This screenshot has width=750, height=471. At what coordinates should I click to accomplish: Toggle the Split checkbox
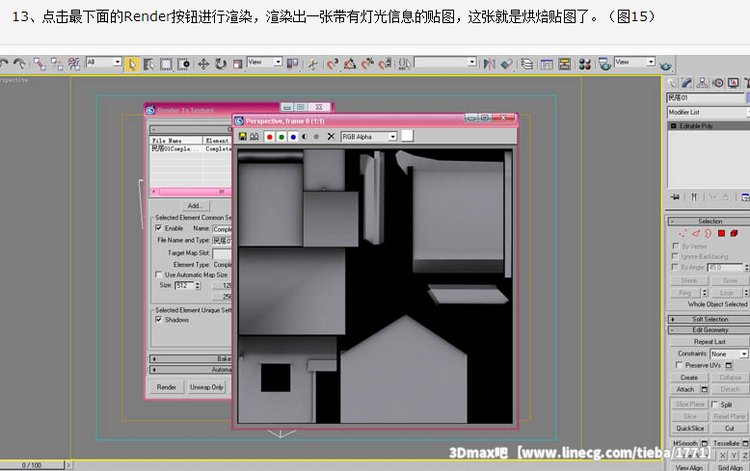(715, 405)
